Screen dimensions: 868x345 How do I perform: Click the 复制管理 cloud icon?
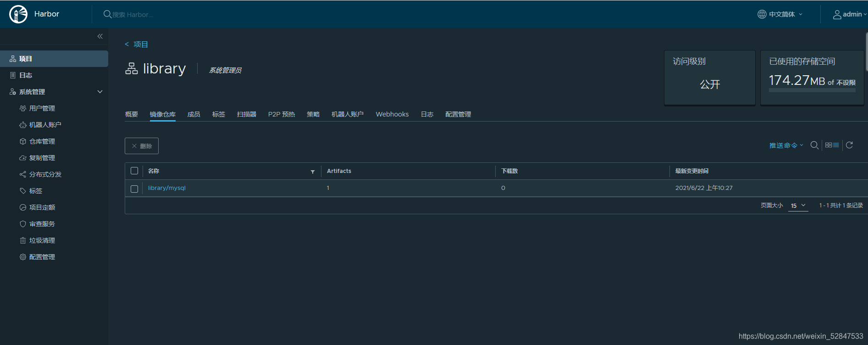point(23,158)
